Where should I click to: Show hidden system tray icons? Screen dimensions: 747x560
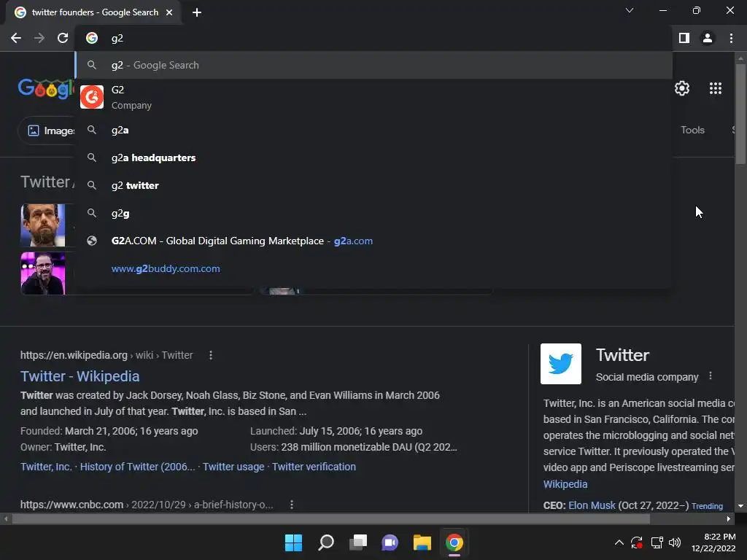point(619,542)
